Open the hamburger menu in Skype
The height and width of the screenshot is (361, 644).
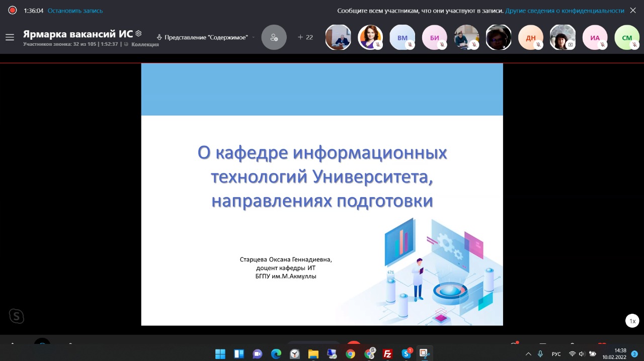click(10, 37)
